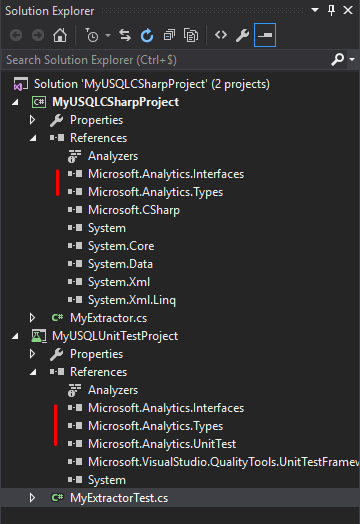Image resolution: width=360 pixels, height=524 pixels.
Task: Select Microsoft.Analytics.Interfaces in MyUSQLUnitTestProject
Action: click(x=166, y=408)
